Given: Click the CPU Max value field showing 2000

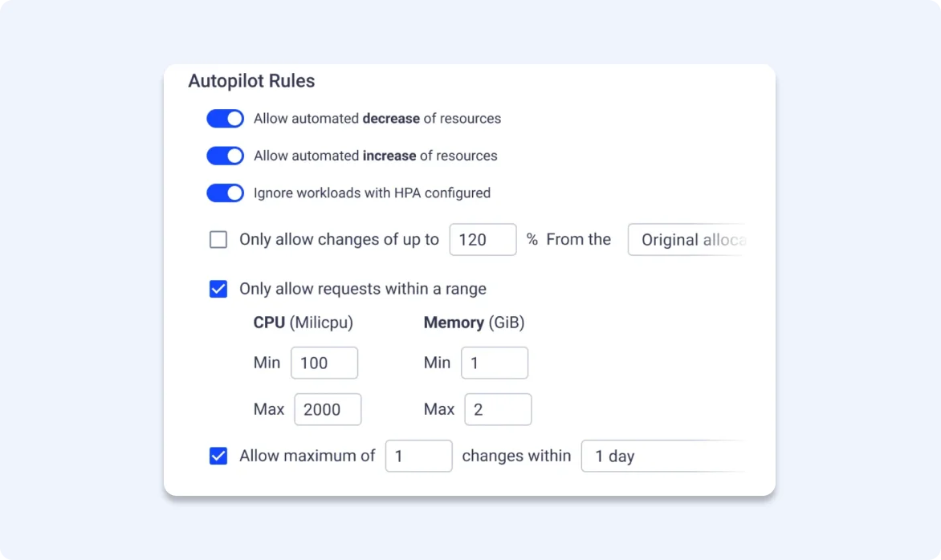Looking at the screenshot, I should 328,409.
